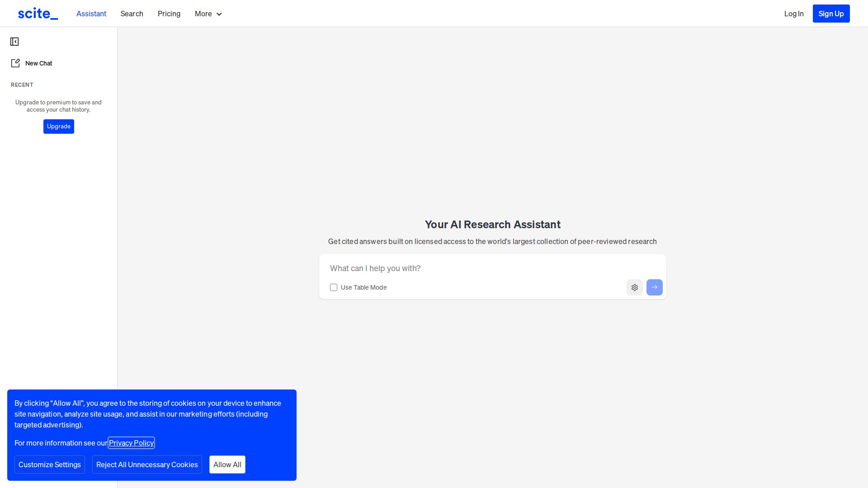Collapse the sidebar panel icon
Screen dimensions: 868x488
click(x=14, y=42)
